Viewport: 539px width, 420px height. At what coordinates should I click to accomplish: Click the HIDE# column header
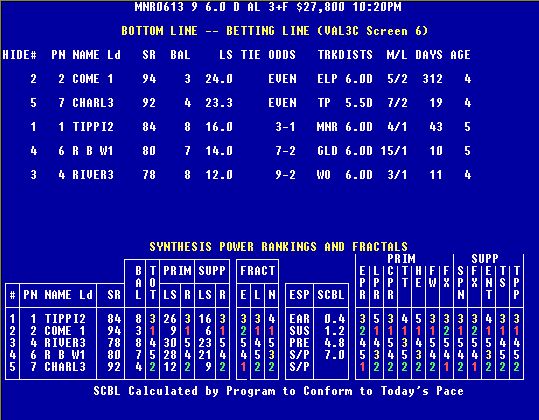(20, 55)
